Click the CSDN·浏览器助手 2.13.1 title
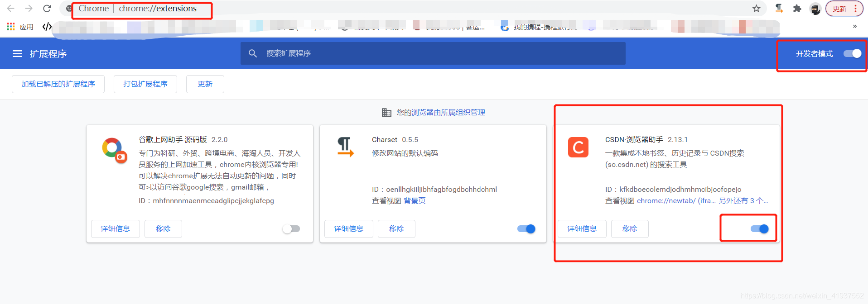868x304 pixels. click(646, 140)
